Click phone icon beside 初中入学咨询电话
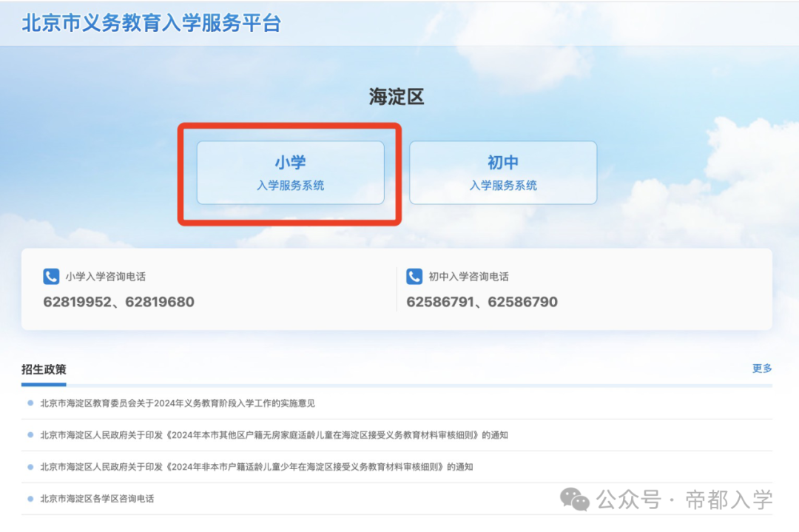The height and width of the screenshot is (532, 799). 414,277
